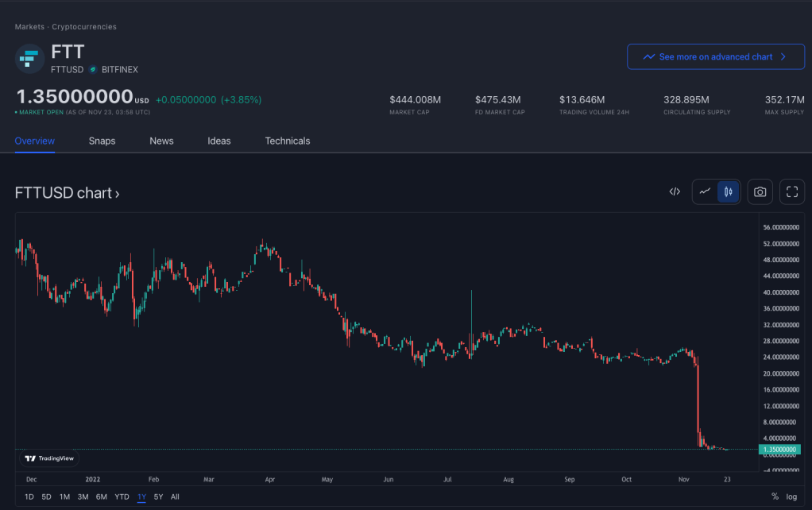Click the current price label 1.35 on axis

(x=778, y=450)
